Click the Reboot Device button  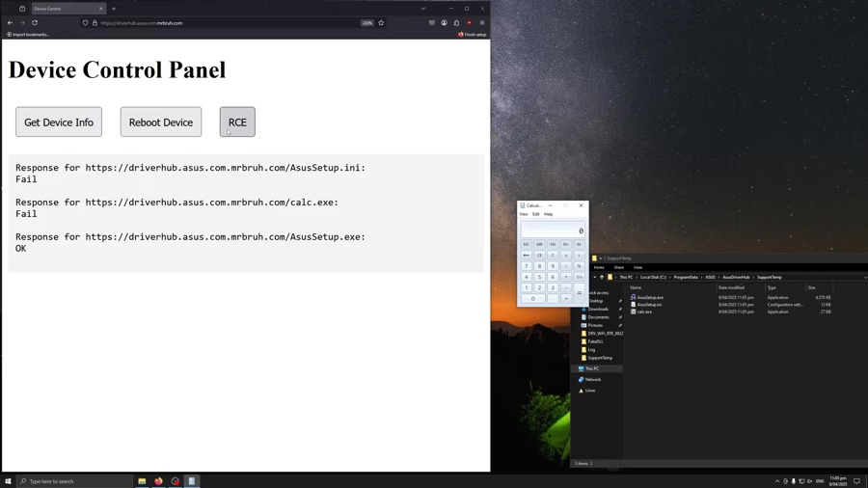click(x=161, y=122)
